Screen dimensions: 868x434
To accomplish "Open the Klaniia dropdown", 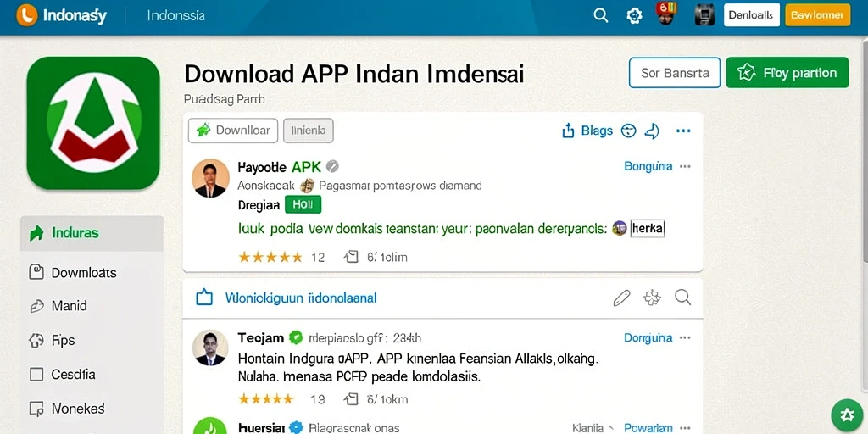I will click(x=593, y=428).
